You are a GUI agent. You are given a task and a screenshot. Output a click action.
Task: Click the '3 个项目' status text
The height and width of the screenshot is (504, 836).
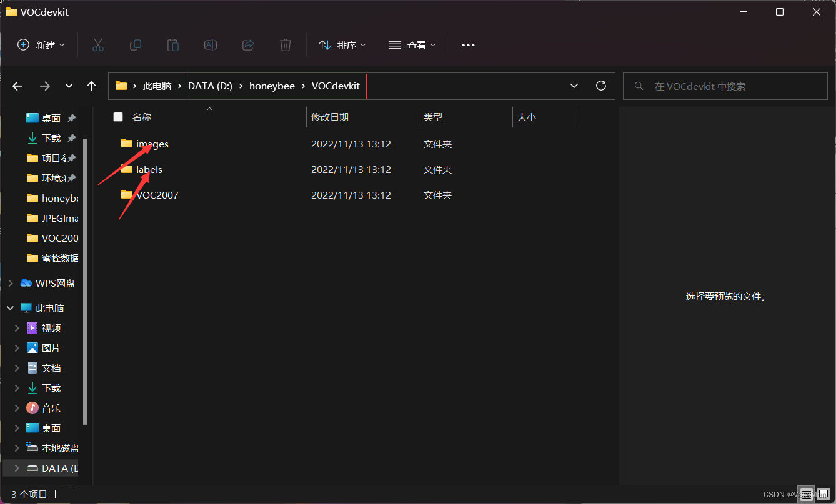pos(29,494)
